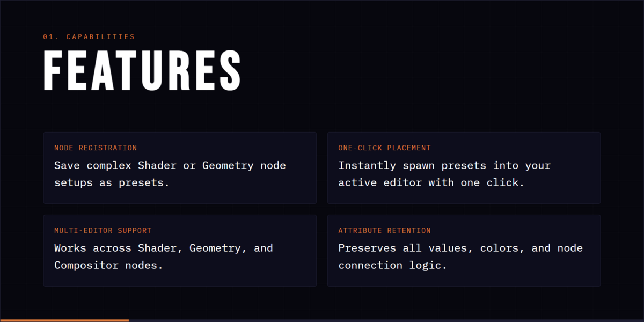
Task: Open the One-Click Placement card
Action: (x=464, y=168)
